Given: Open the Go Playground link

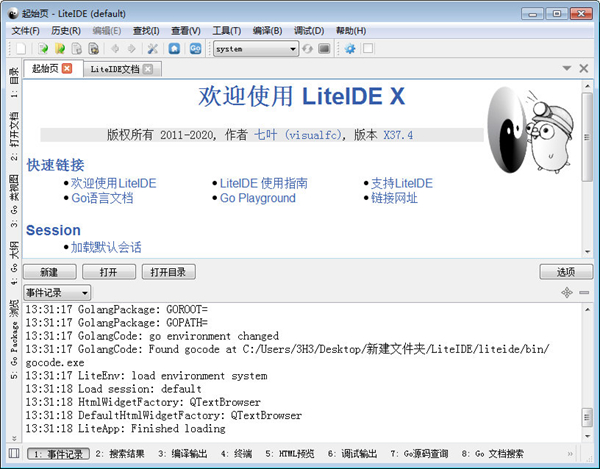Looking at the screenshot, I should click(258, 198).
